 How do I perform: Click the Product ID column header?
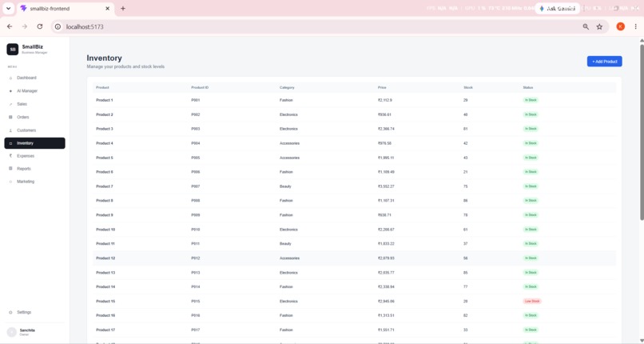coord(200,87)
